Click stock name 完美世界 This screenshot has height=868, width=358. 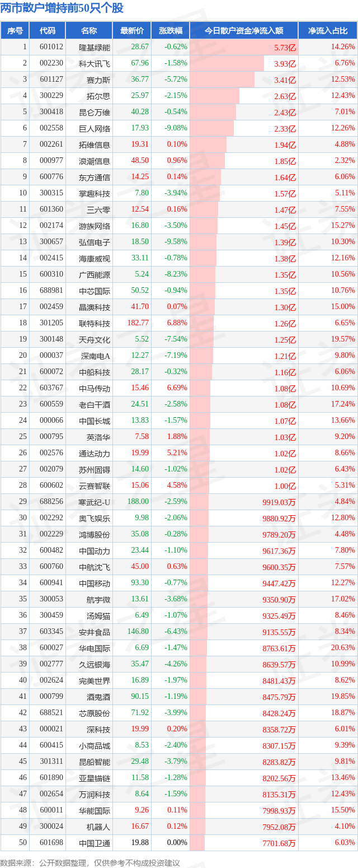(x=95, y=681)
